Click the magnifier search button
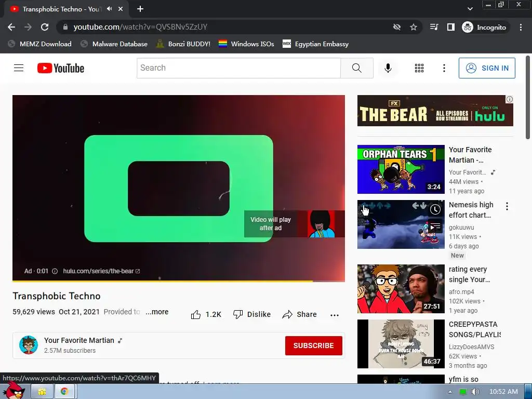 pos(356,68)
